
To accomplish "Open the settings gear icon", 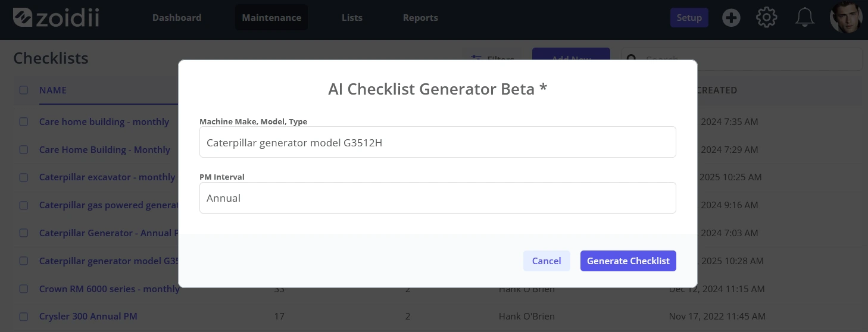I will click(x=767, y=18).
